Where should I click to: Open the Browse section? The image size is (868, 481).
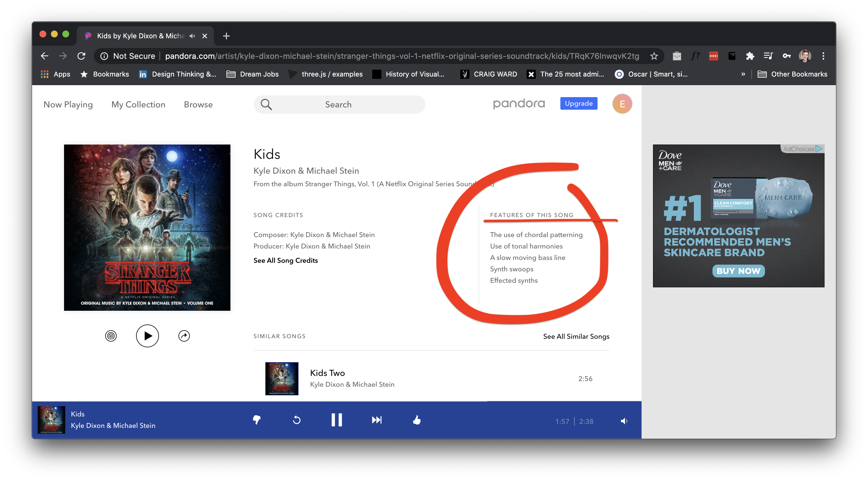tap(198, 105)
